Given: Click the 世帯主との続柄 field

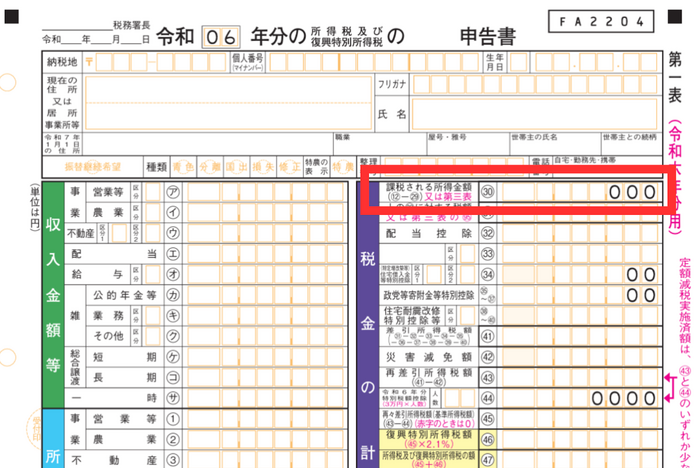Looking at the screenshot, I should (x=631, y=144).
